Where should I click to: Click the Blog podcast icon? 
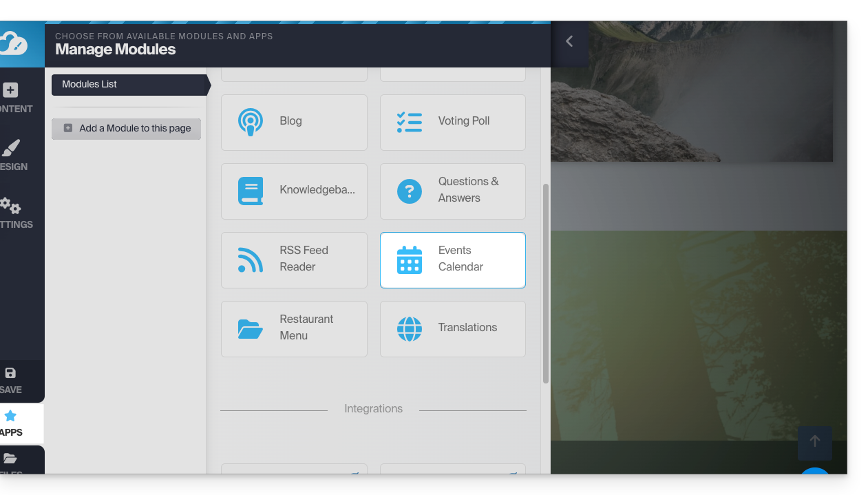point(251,122)
